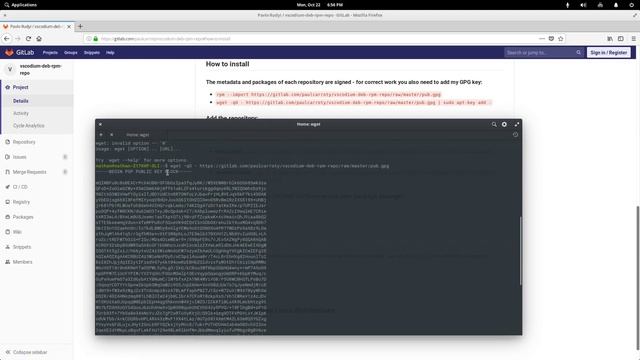The image size is (640, 360).
Task: Bookmark this page with the star
Action: (560, 39)
